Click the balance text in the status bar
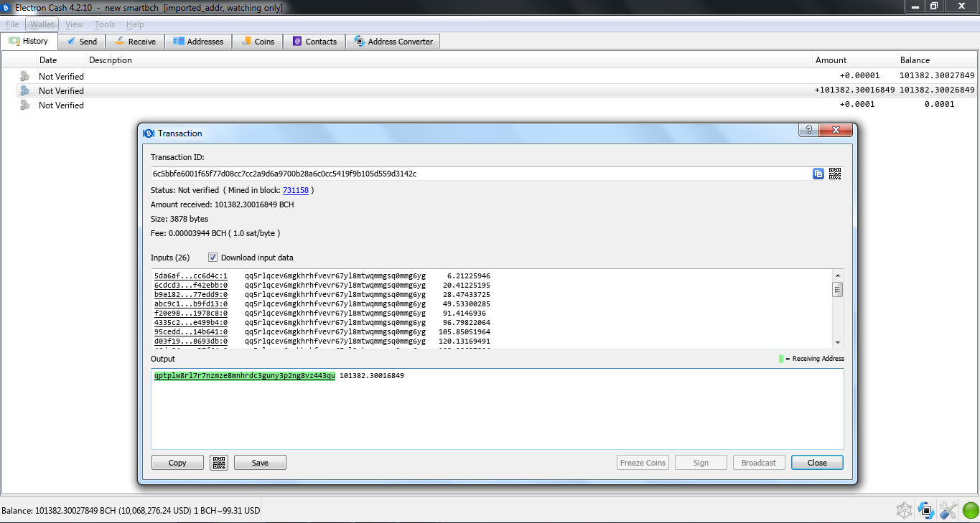 coord(131,511)
